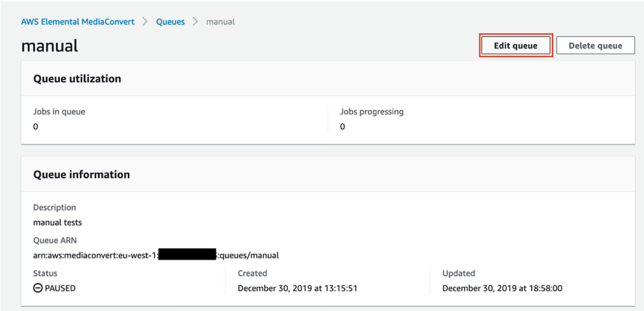Screen dimensions: 644x311
Task: Select the PAUSED status text
Action: pos(60,288)
